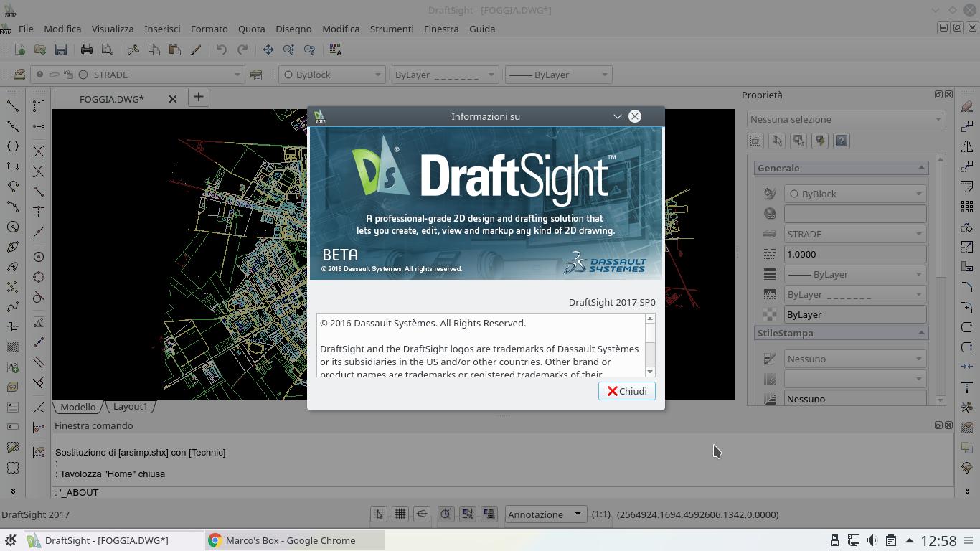Save the drawing with floppy icon
The height and width of the screenshot is (551, 980).
point(61,50)
